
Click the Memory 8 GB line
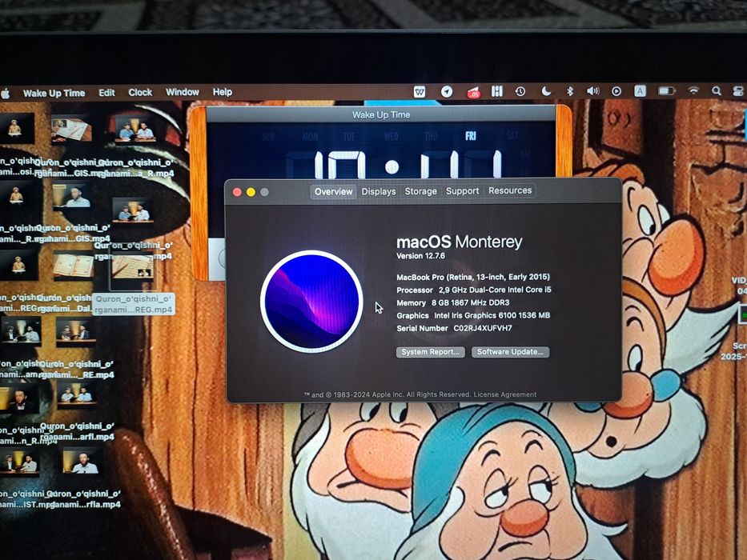coord(452,302)
